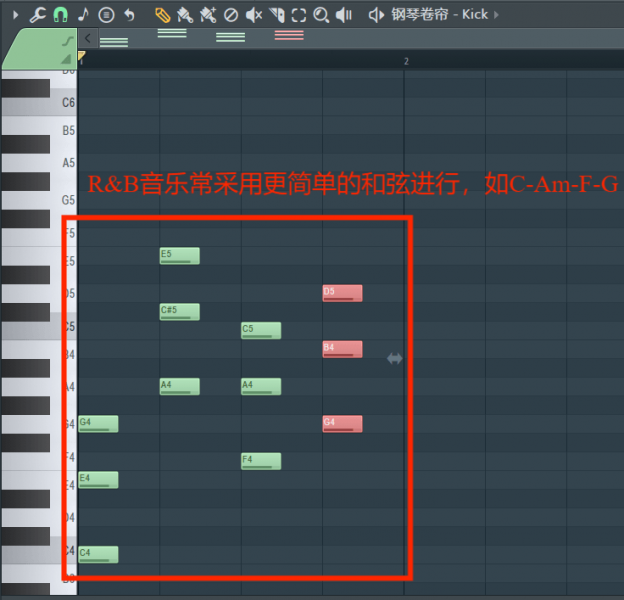Image resolution: width=624 pixels, height=600 pixels.
Task: Click the triangle icon on the green tab
Action: click(66, 60)
